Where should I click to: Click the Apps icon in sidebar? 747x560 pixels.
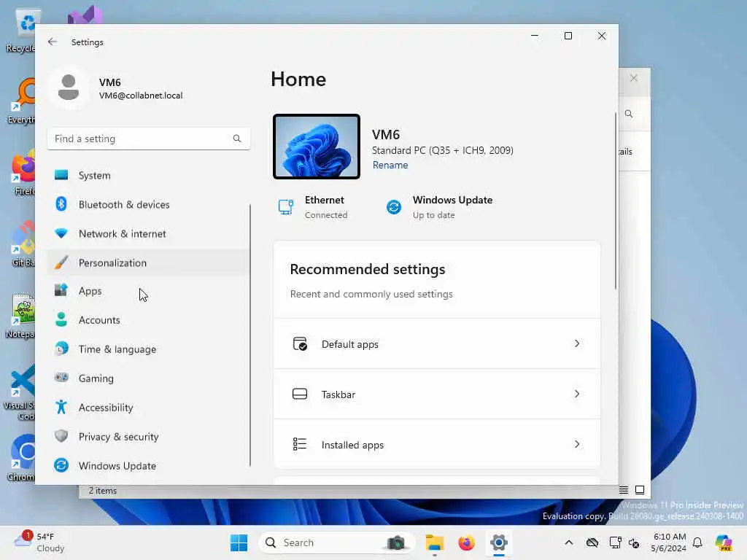coord(61,290)
